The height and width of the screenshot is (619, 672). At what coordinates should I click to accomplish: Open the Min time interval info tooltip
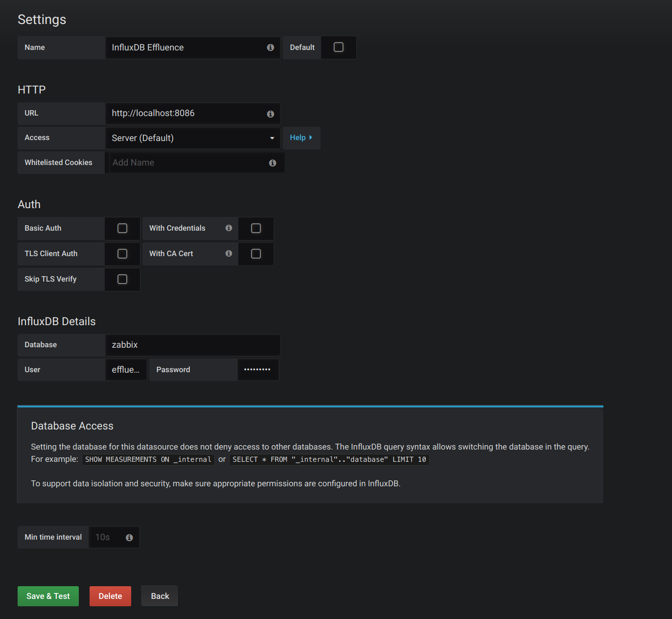point(129,537)
